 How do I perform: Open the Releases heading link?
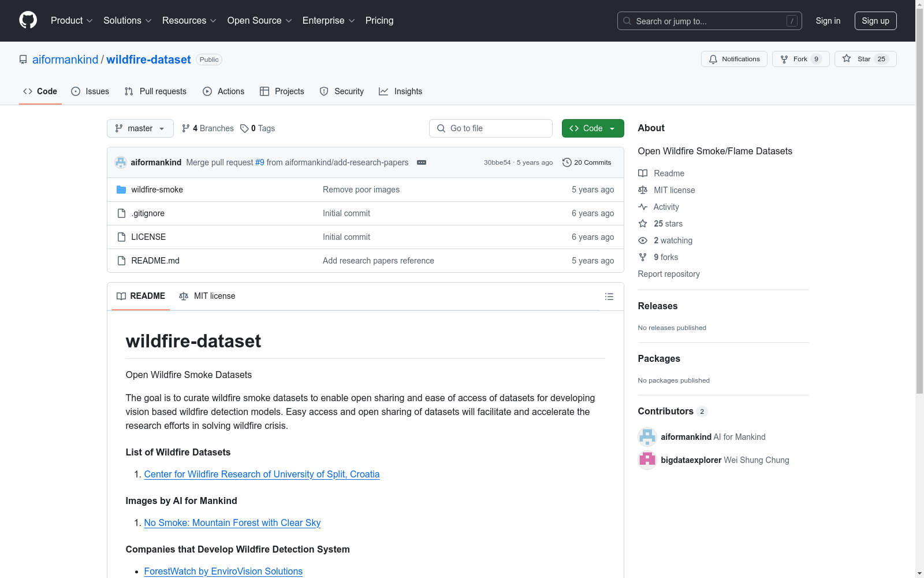pyautogui.click(x=658, y=306)
